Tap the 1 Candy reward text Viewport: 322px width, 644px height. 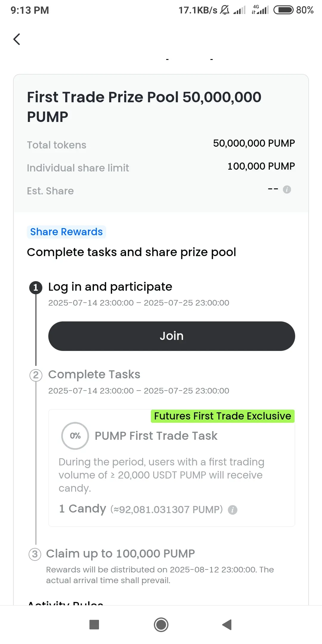pos(83,509)
